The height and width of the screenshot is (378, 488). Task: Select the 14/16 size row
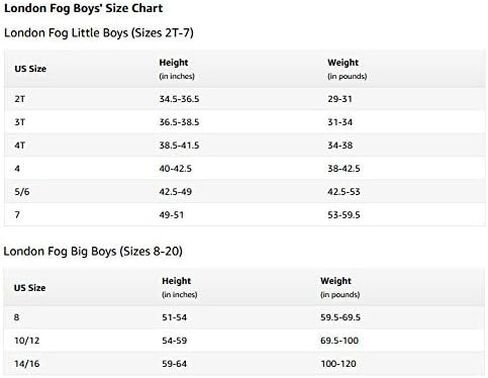(244, 364)
